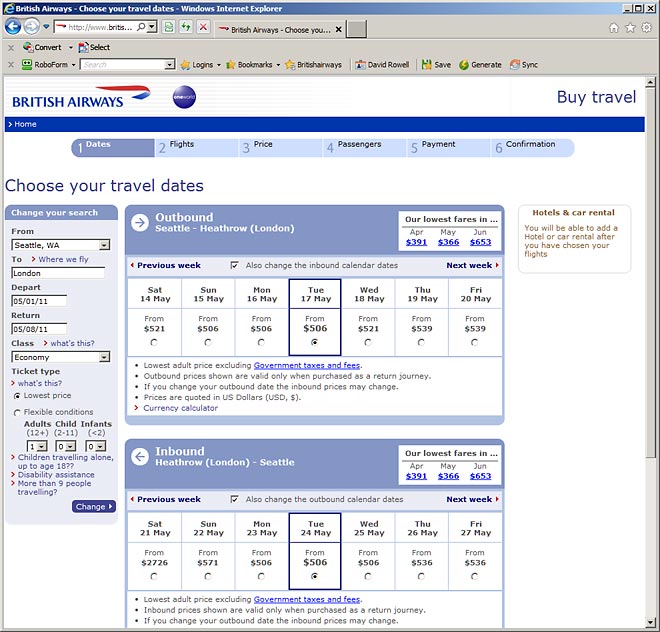Click the oneworld alliance logo

coord(184,97)
